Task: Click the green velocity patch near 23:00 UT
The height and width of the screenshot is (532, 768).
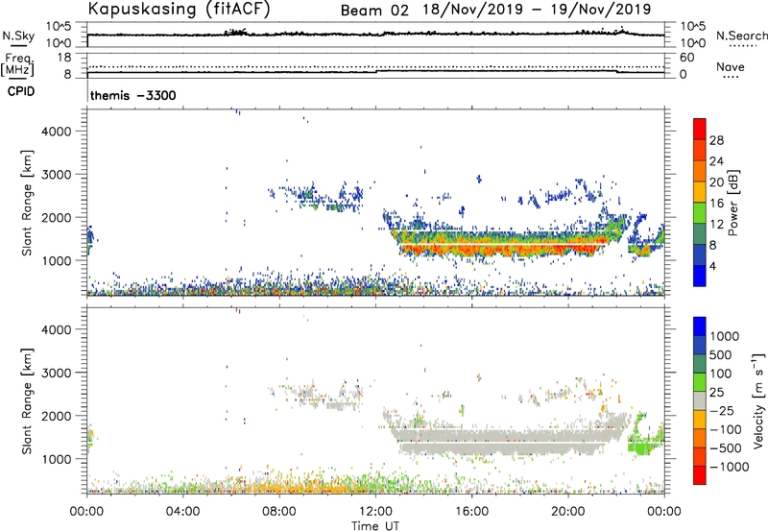Action: pyautogui.click(x=639, y=447)
